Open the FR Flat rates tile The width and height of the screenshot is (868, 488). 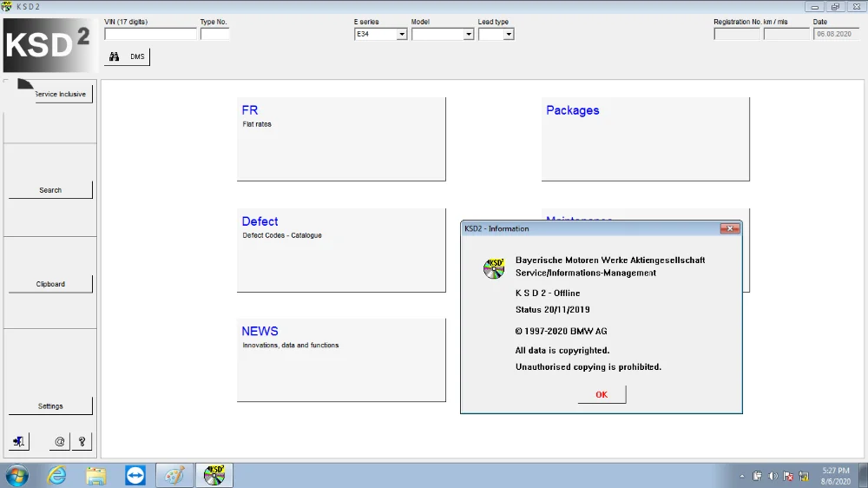tap(341, 139)
